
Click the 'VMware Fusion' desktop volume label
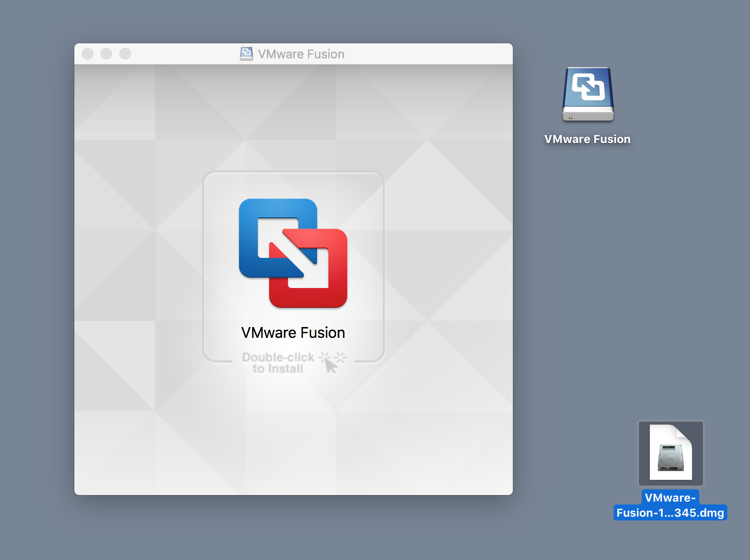pos(587,139)
